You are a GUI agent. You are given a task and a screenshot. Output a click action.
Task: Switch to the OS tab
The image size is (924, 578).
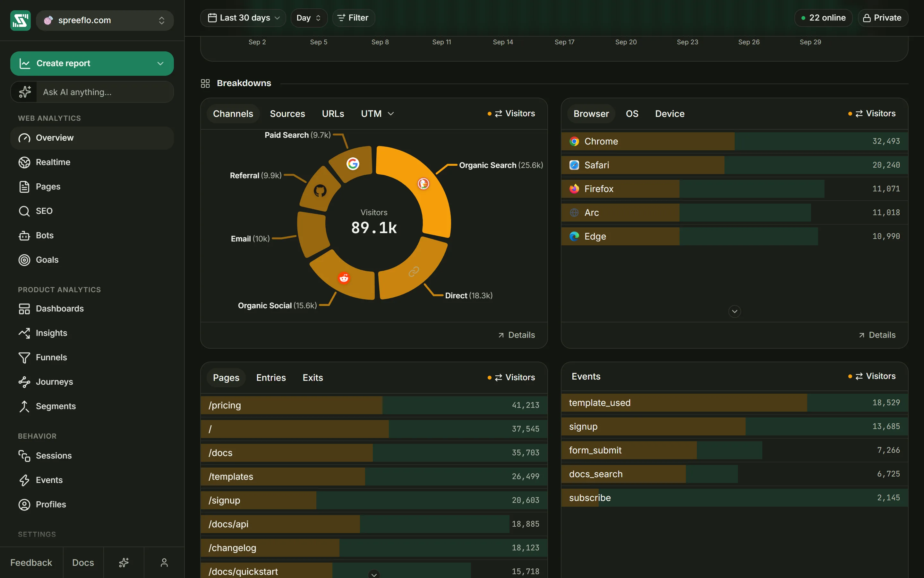(632, 114)
